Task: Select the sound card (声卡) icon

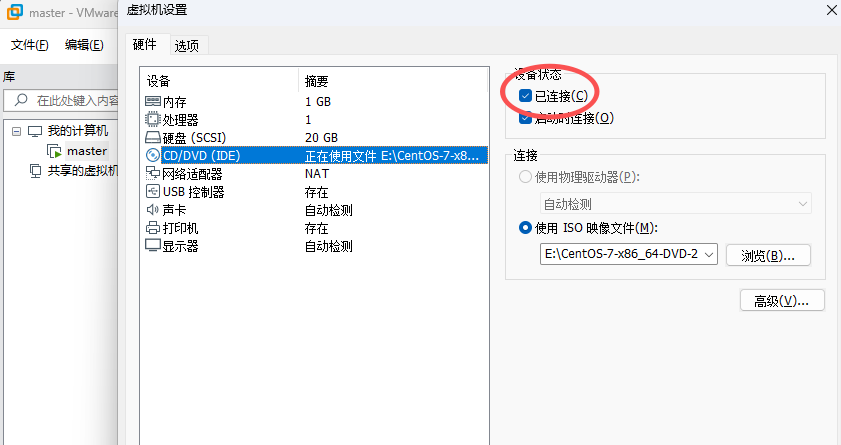Action: tap(153, 210)
